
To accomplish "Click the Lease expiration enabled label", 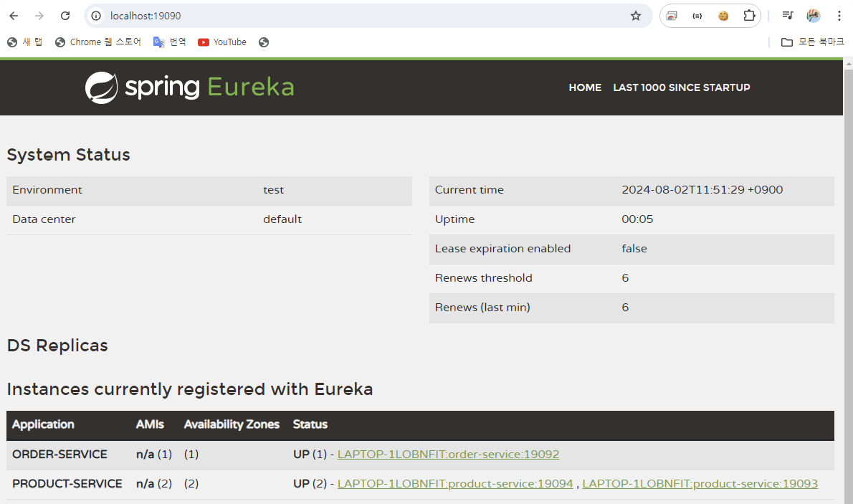I will (502, 249).
